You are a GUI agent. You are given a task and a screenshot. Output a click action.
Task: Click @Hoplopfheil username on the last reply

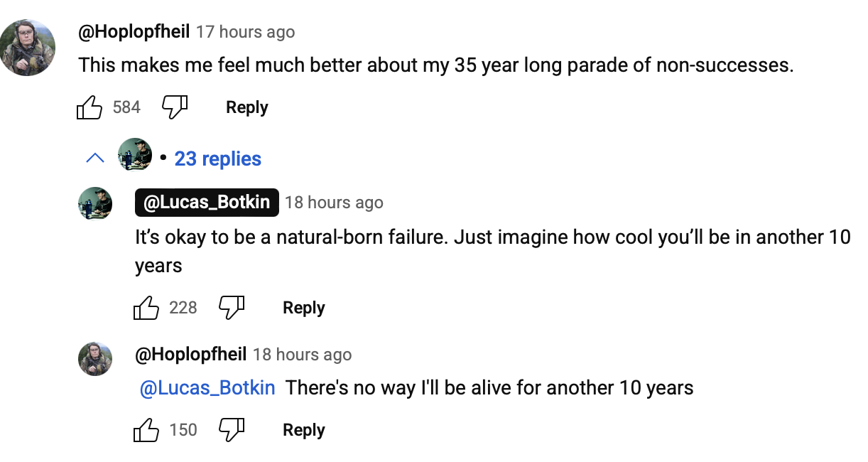point(191,354)
